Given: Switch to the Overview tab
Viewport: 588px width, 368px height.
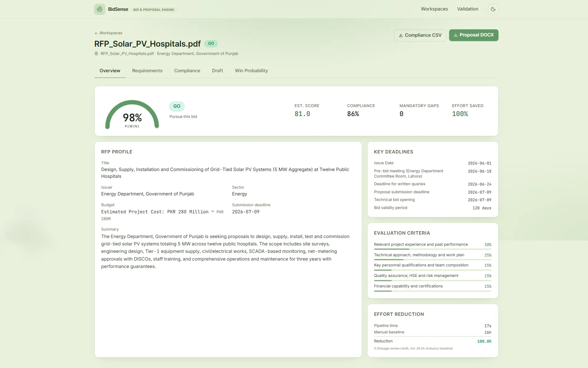Looking at the screenshot, I should [110, 71].
